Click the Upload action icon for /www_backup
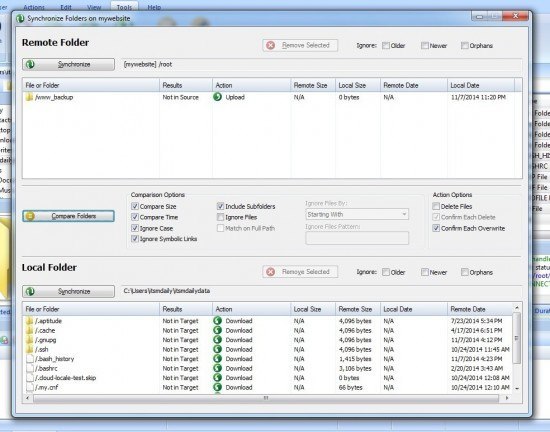This screenshot has width=550, height=432. point(217,97)
